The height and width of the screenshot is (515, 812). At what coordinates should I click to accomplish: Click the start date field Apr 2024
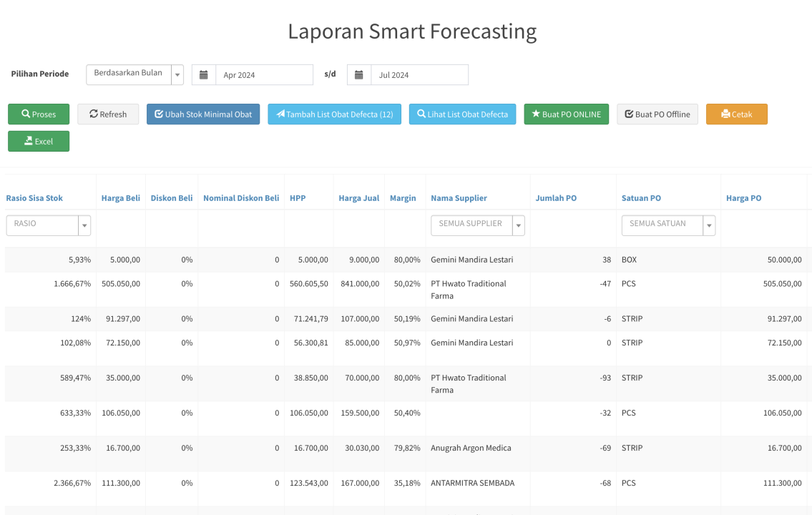click(263, 75)
